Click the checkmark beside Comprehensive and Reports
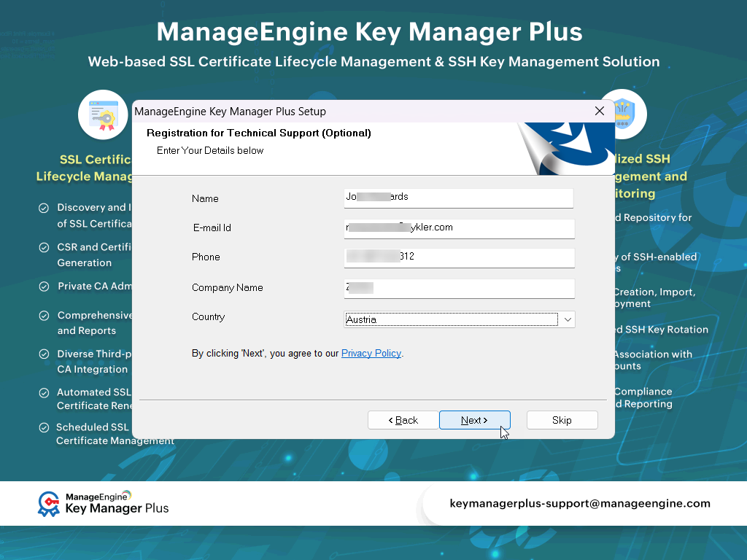Viewport: 747px width, 560px height. (x=44, y=316)
